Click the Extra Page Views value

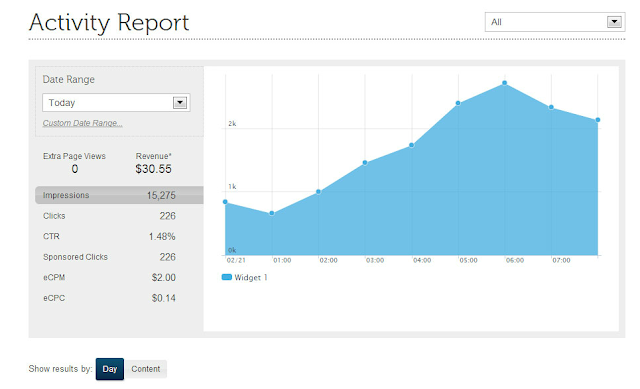coord(75,169)
